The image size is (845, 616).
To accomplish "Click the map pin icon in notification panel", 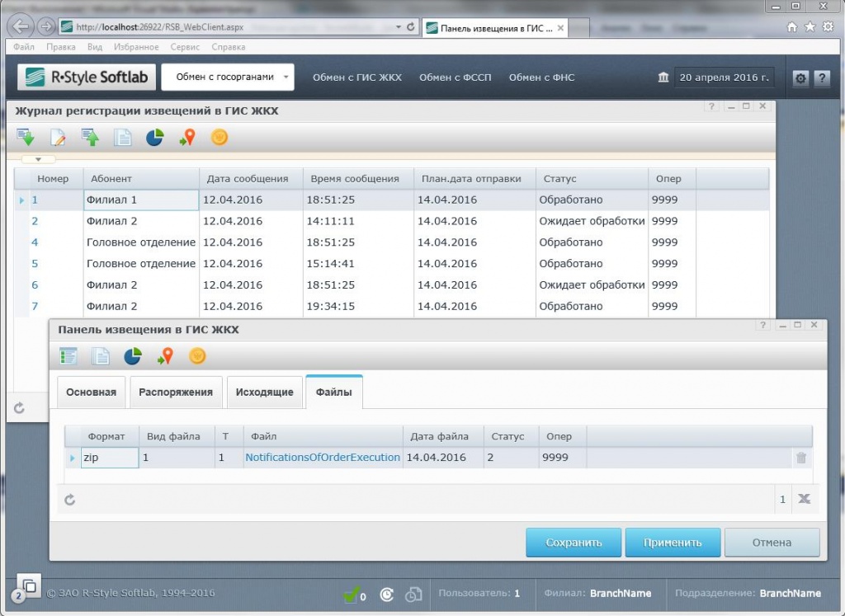I will tap(165, 356).
